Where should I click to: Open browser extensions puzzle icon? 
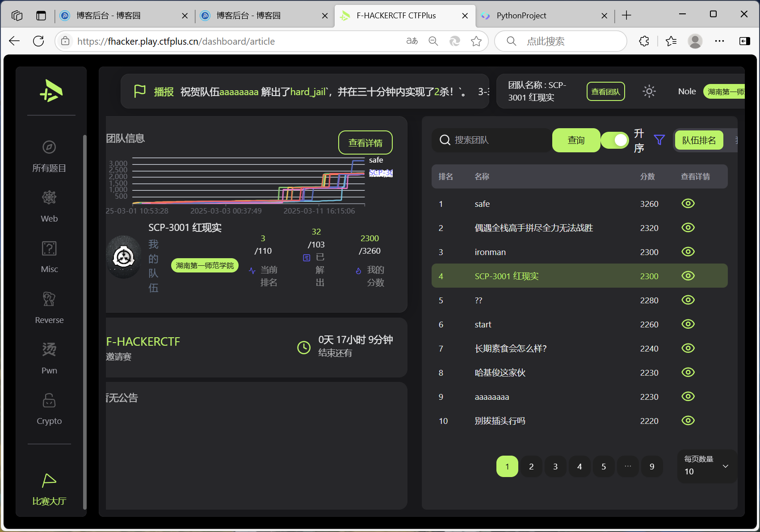click(x=644, y=41)
